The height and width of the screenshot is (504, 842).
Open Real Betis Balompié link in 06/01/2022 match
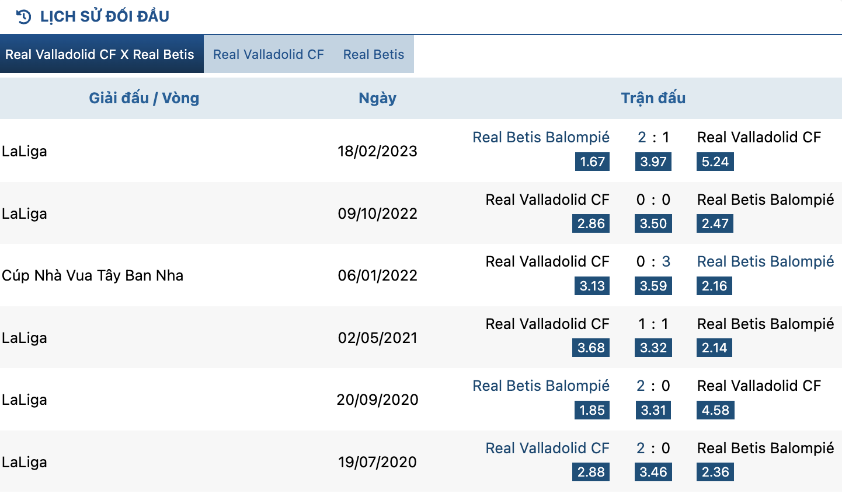pos(766,262)
